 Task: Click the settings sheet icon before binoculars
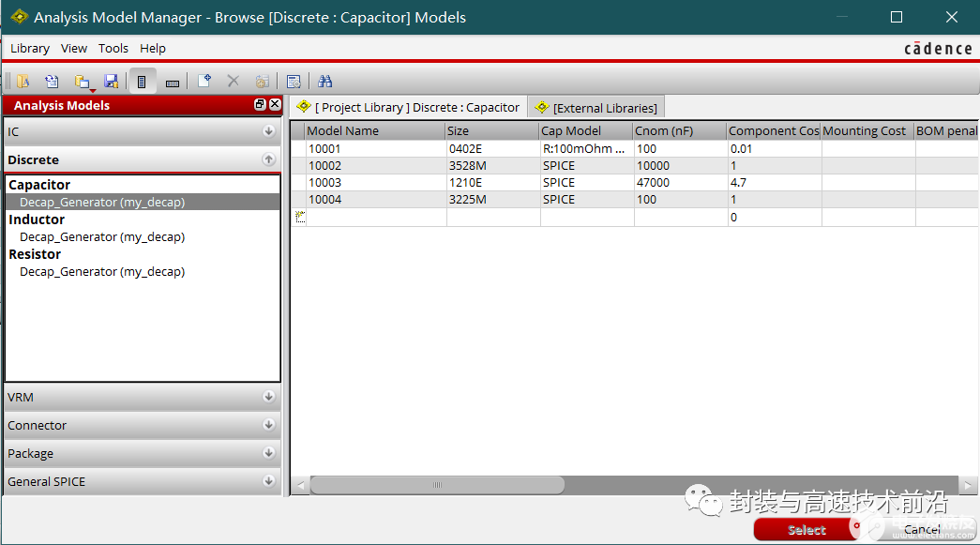click(x=294, y=82)
